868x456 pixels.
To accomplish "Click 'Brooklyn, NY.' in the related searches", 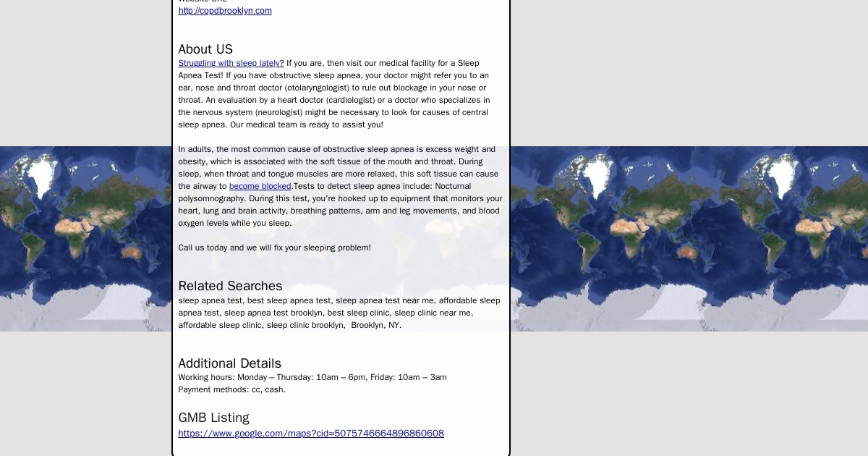I will (x=375, y=326).
